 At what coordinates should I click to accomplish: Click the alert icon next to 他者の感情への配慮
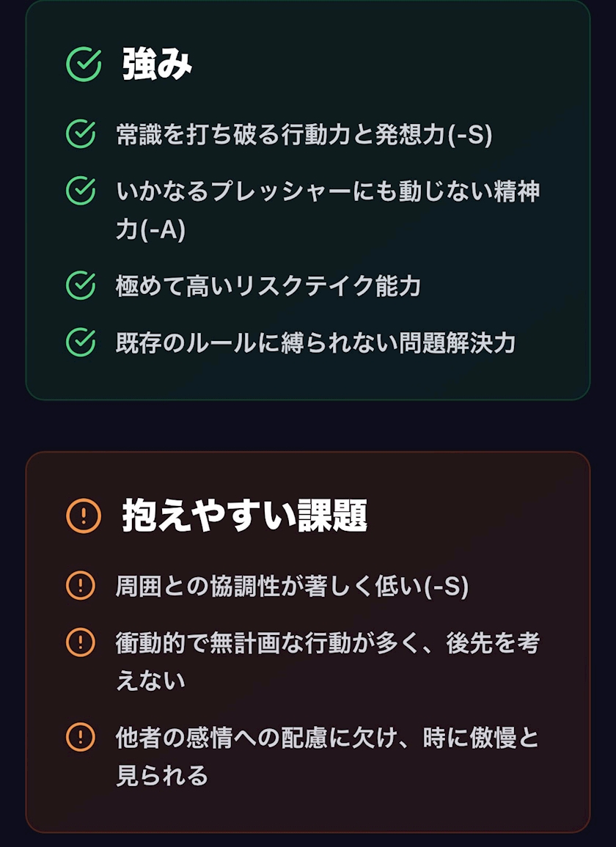coord(81,737)
